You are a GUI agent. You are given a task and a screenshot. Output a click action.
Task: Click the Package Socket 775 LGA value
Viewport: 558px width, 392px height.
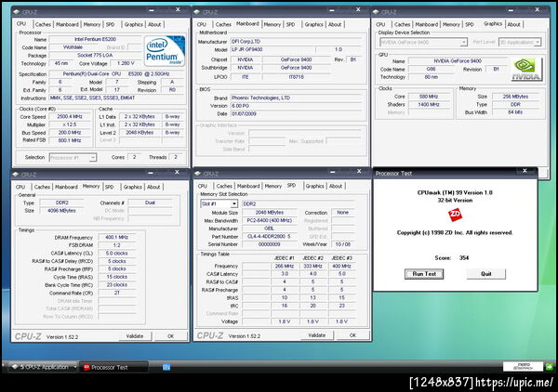tap(95, 56)
